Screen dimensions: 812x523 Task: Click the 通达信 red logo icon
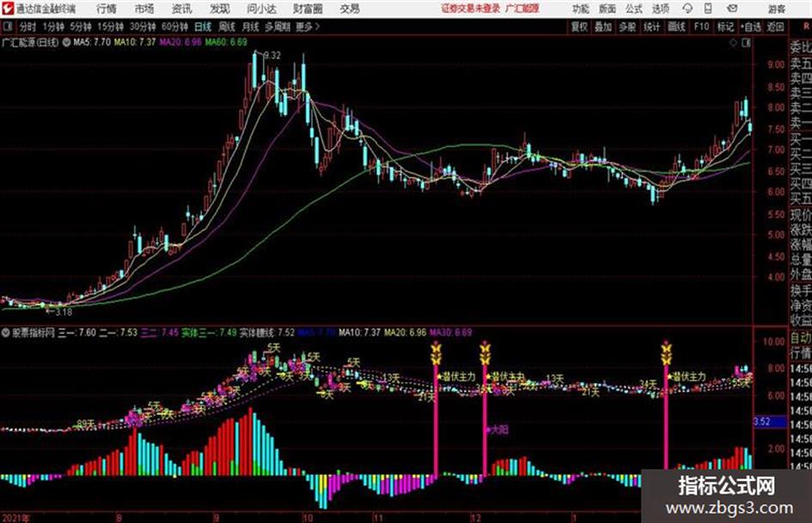point(8,9)
